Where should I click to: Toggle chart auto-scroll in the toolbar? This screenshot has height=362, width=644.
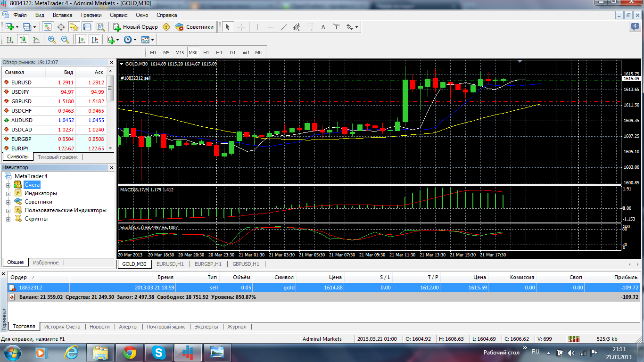pos(82,40)
